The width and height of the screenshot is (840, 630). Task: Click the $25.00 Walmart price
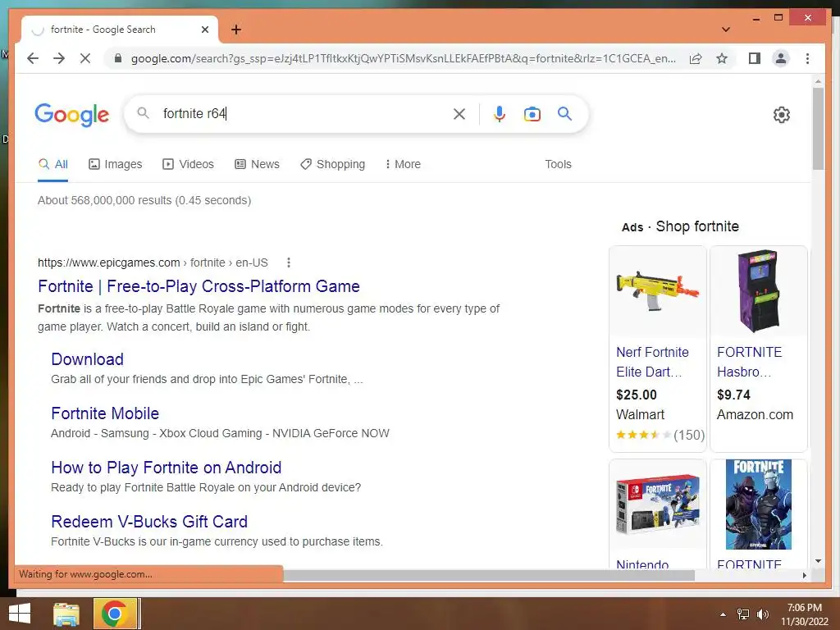coord(637,395)
